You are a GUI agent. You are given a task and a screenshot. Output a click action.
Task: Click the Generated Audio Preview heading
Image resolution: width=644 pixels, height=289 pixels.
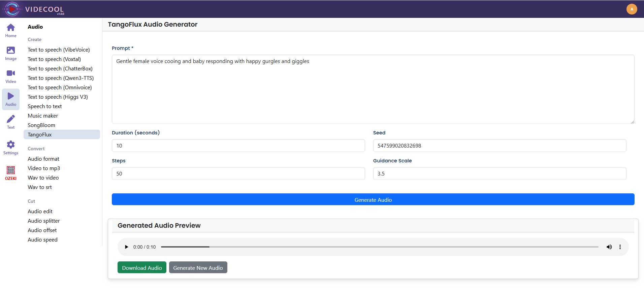pos(159,225)
